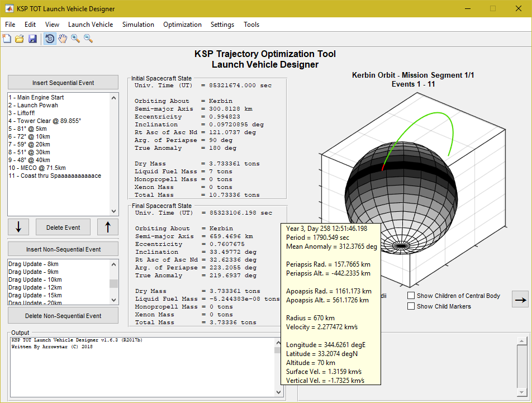This screenshot has height=403, width=532.
Task: Click the Delete Event button
Action: point(63,227)
